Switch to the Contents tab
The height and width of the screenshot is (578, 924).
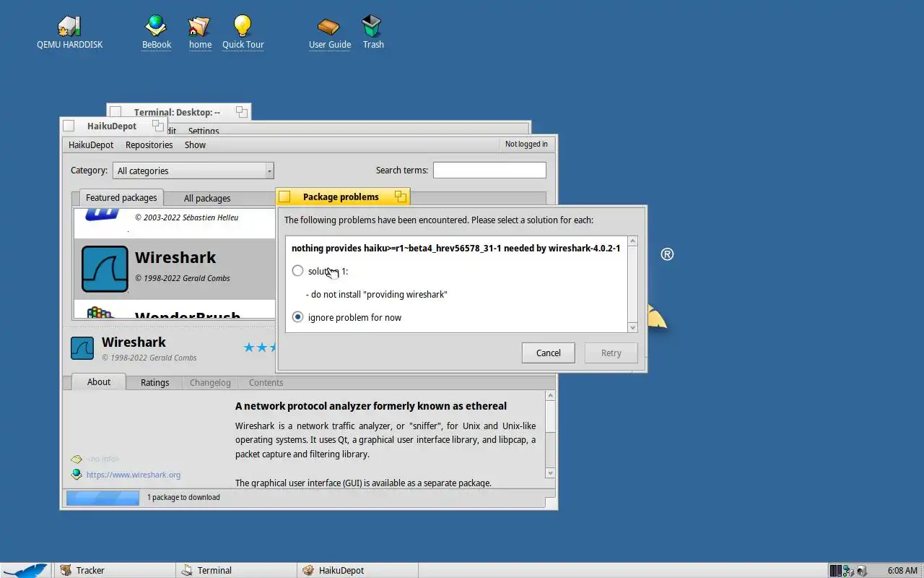tap(266, 382)
